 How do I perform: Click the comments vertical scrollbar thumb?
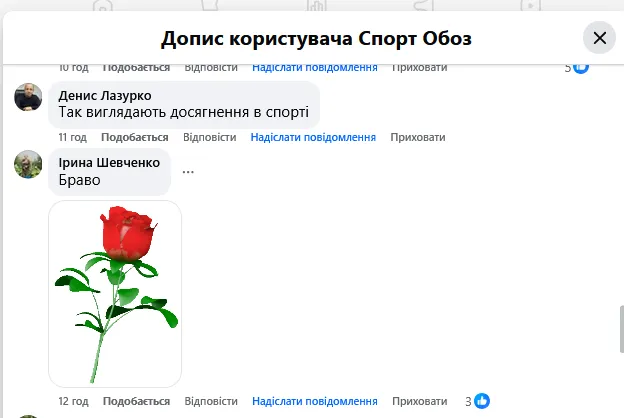tap(622, 329)
